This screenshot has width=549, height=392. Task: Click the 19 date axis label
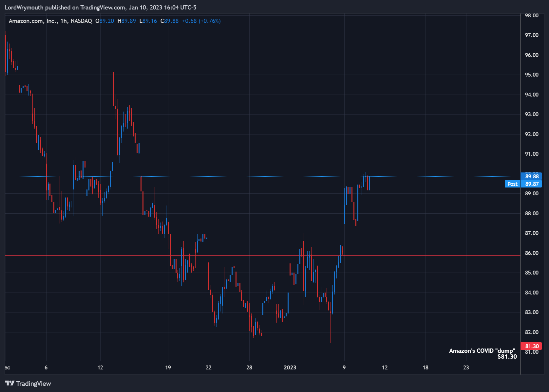(x=168, y=367)
